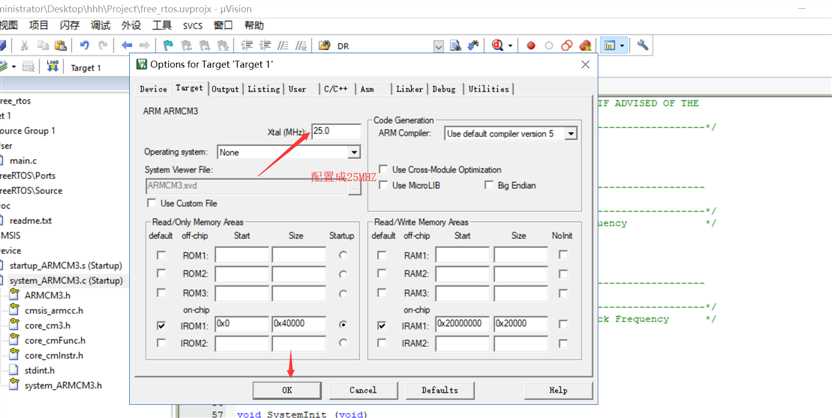832x418 pixels.
Task: Click the incremental find binoculars icon
Action: [x=473, y=46]
